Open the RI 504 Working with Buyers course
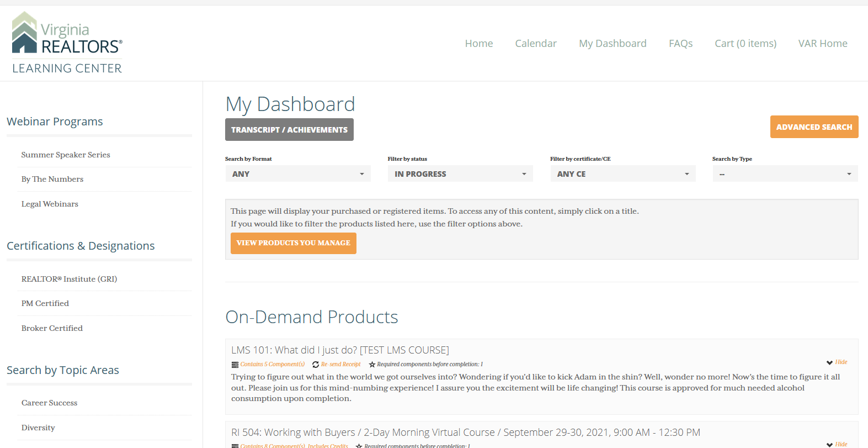 click(x=466, y=433)
